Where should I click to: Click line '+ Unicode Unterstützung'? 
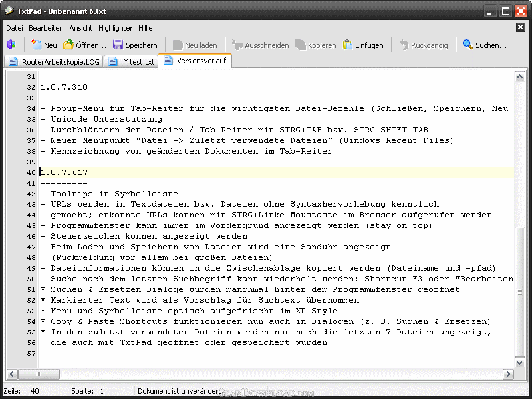point(102,119)
